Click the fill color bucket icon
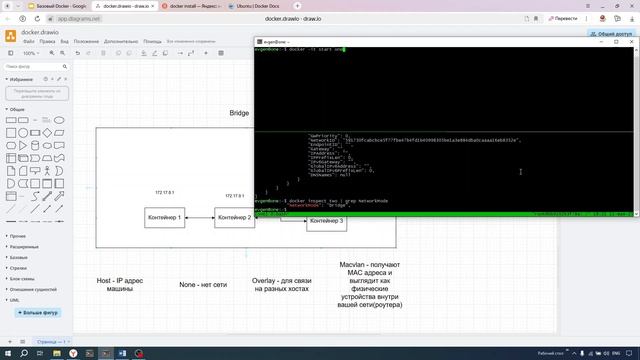Viewport: 640px width, 360px height. click(144, 53)
